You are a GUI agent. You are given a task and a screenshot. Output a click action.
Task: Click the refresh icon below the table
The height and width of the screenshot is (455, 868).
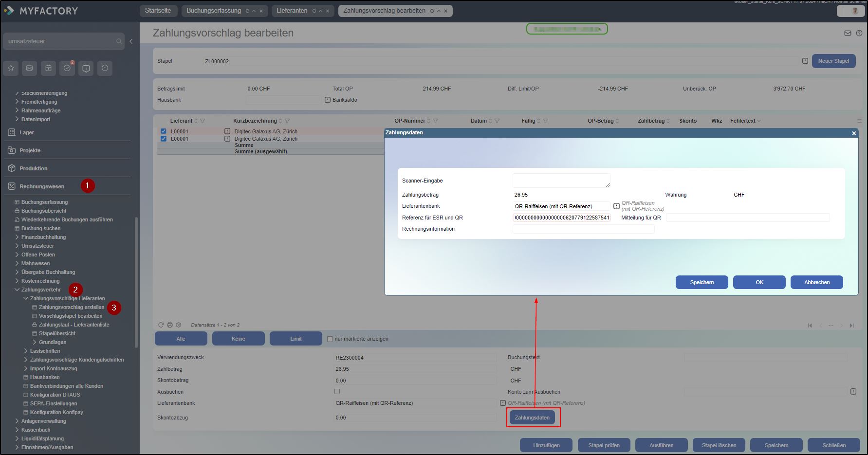pyautogui.click(x=161, y=325)
